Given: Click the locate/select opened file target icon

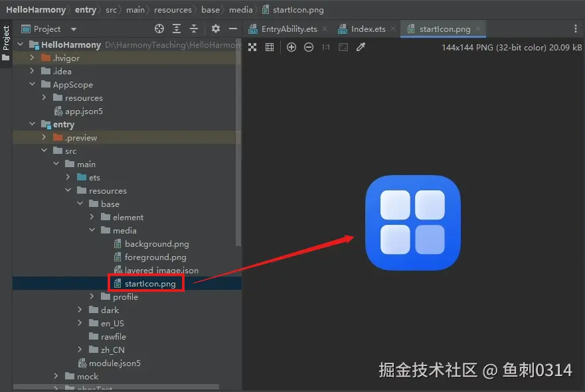Looking at the screenshot, I should [159, 29].
